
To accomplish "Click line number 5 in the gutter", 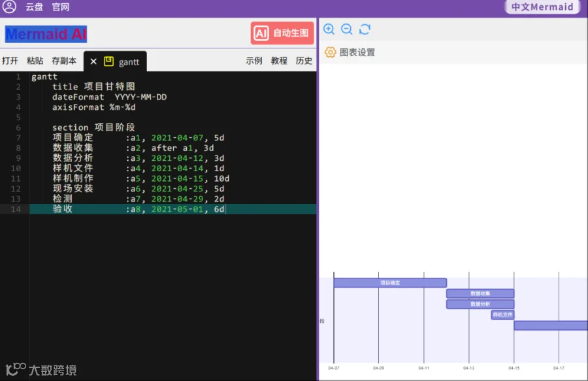I will 18,118.
